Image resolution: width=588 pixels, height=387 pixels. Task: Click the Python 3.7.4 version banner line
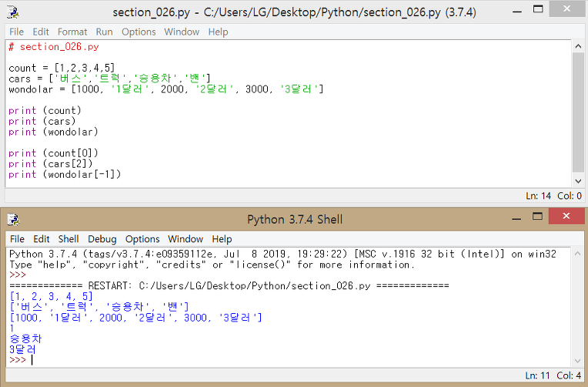[282, 254]
